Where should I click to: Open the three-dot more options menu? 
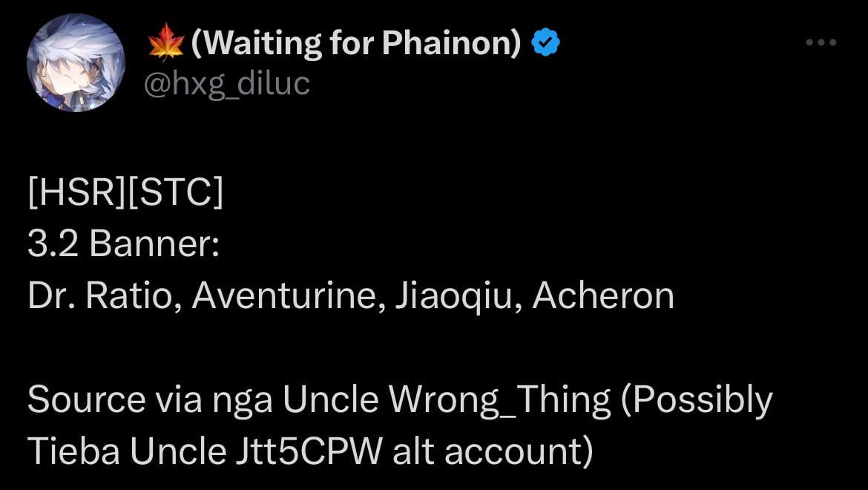821,42
